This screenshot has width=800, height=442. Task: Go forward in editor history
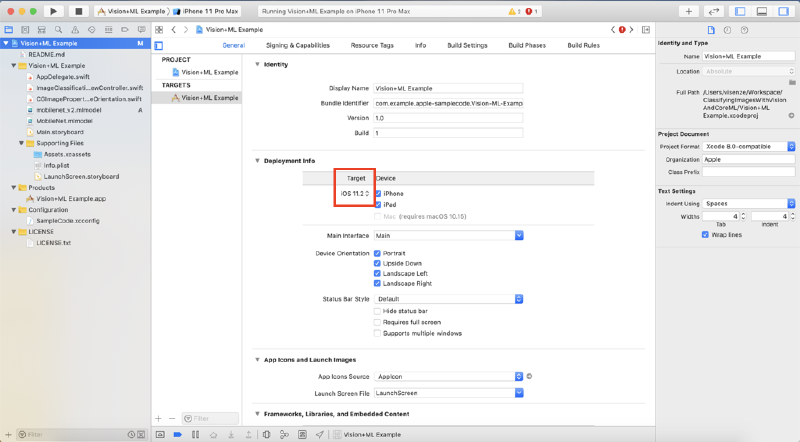(186, 30)
